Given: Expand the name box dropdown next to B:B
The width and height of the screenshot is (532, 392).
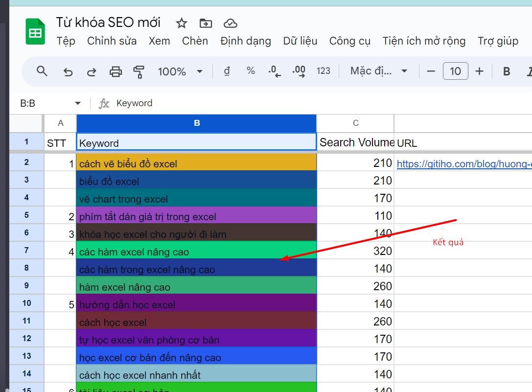Looking at the screenshot, I should (x=77, y=103).
